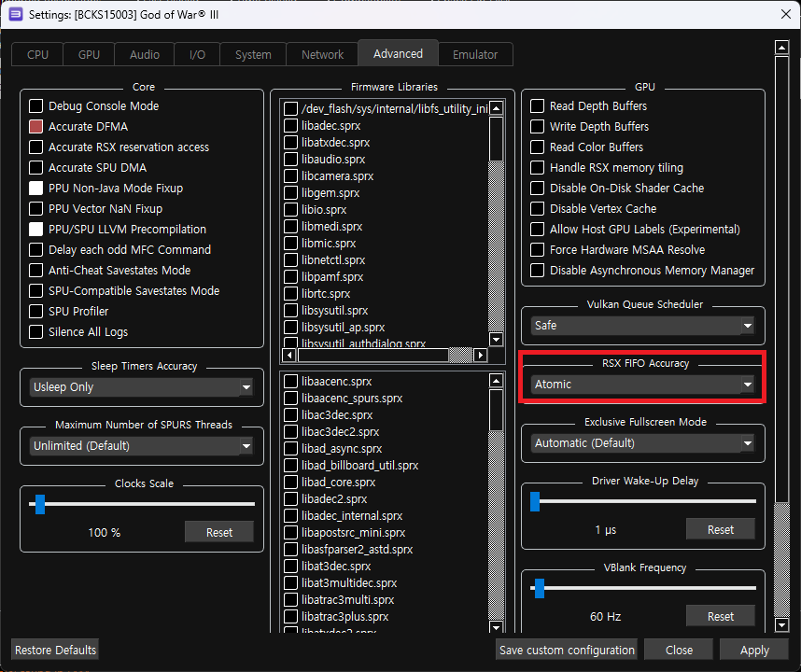This screenshot has width=801, height=672.
Task: Open Maximum Number of SPURS Threads dropdown
Action: 142,446
